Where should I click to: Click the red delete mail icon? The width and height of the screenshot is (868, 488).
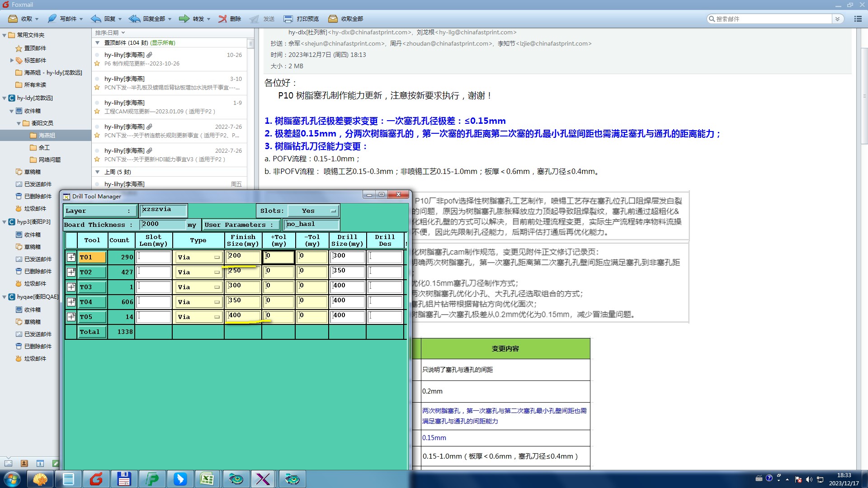(222, 19)
